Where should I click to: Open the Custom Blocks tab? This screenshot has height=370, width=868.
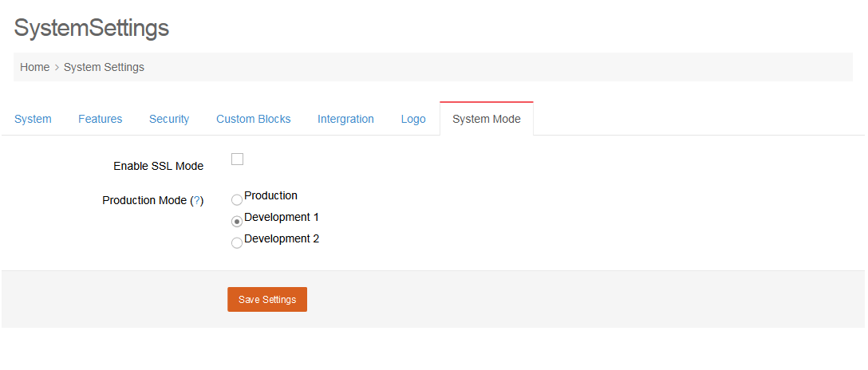253,119
